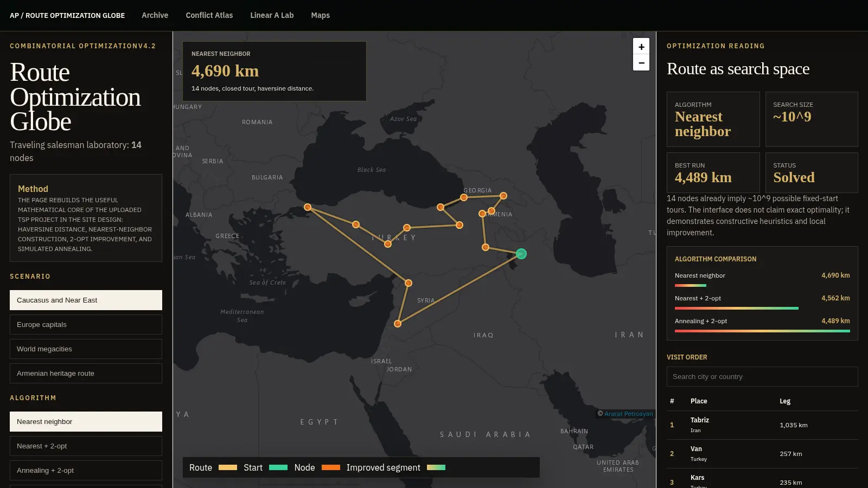Click the Route legend yellow swatch
This screenshot has width=868, height=488.
(228, 467)
